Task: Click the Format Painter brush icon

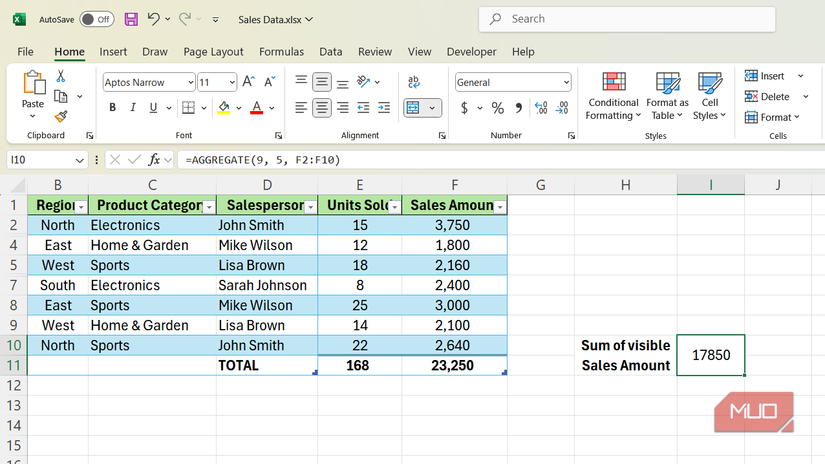Action: (61, 117)
